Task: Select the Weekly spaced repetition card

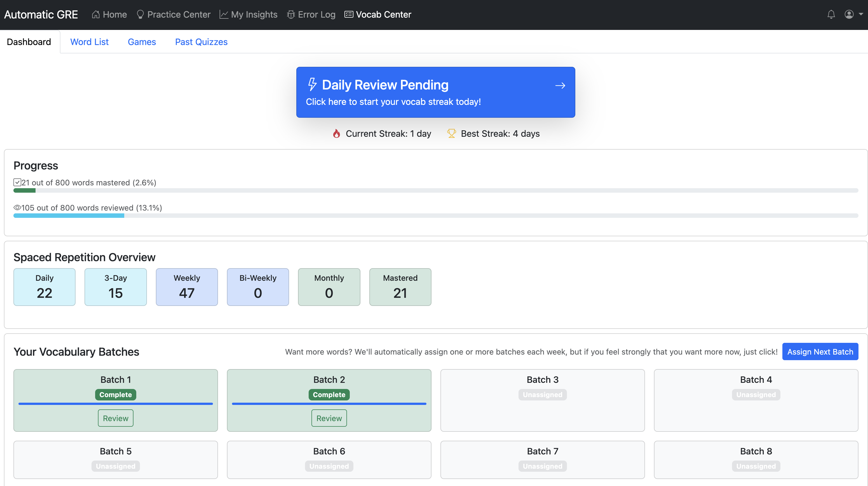Action: pos(187,287)
